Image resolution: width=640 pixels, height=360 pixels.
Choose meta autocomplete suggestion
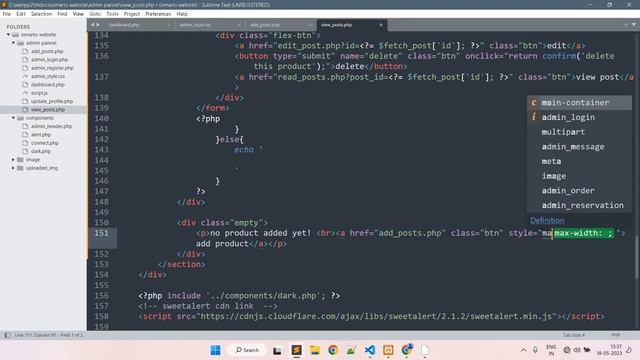(x=579, y=161)
